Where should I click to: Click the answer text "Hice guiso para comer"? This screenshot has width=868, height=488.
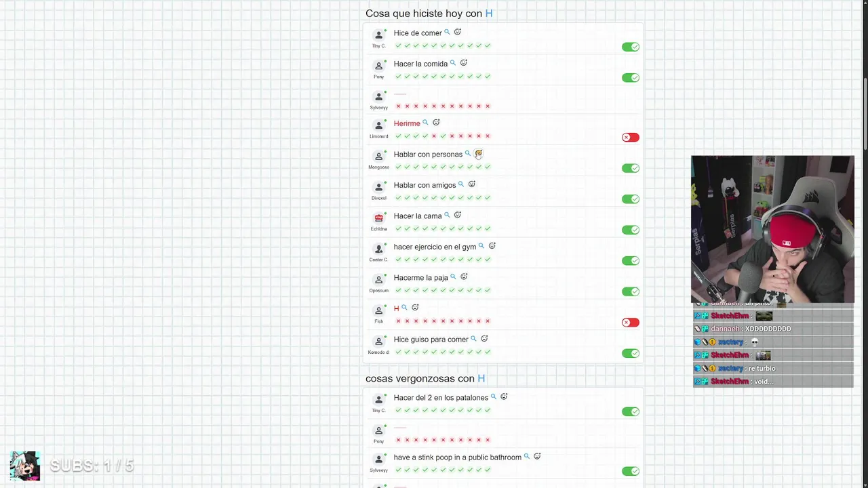click(431, 340)
